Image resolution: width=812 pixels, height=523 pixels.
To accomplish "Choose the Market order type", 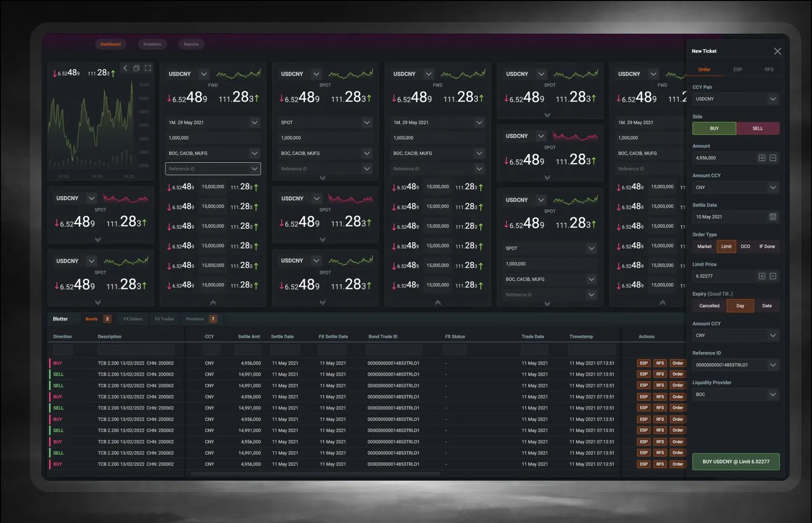I will (x=704, y=247).
